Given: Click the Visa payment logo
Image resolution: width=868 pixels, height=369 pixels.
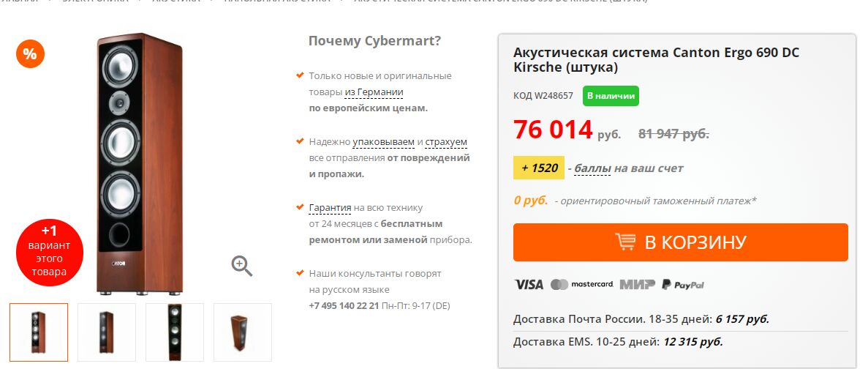Looking at the screenshot, I should point(529,285).
